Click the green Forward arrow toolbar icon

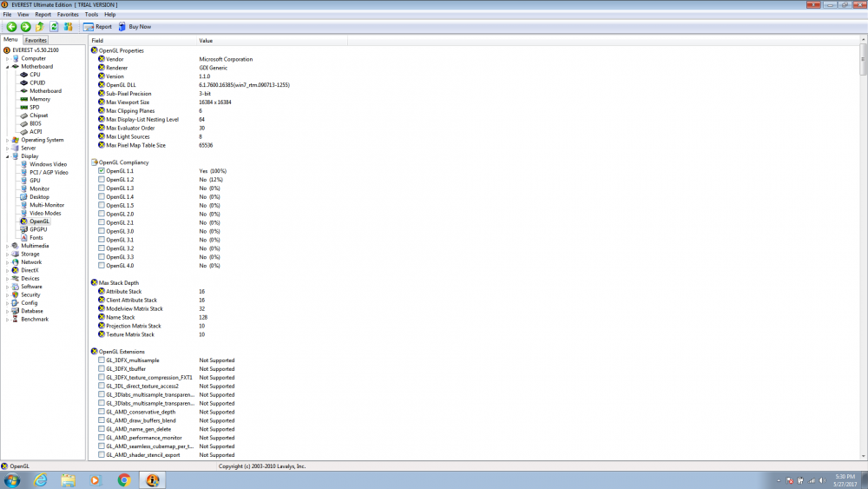(25, 27)
